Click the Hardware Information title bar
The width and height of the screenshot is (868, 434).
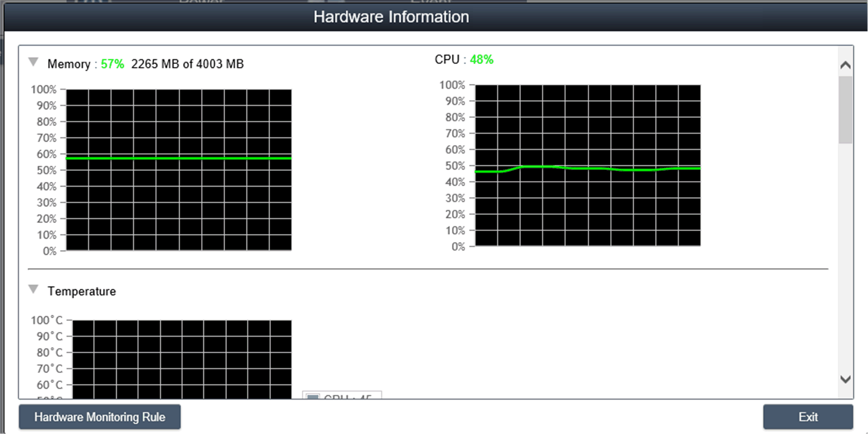pyautogui.click(x=391, y=17)
